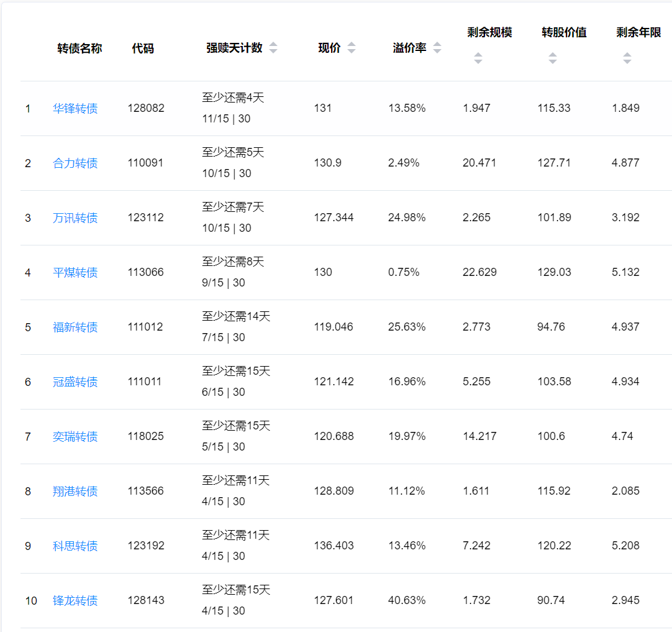Open the 翔港转债 link
The width and height of the screenshot is (672, 632).
point(75,492)
